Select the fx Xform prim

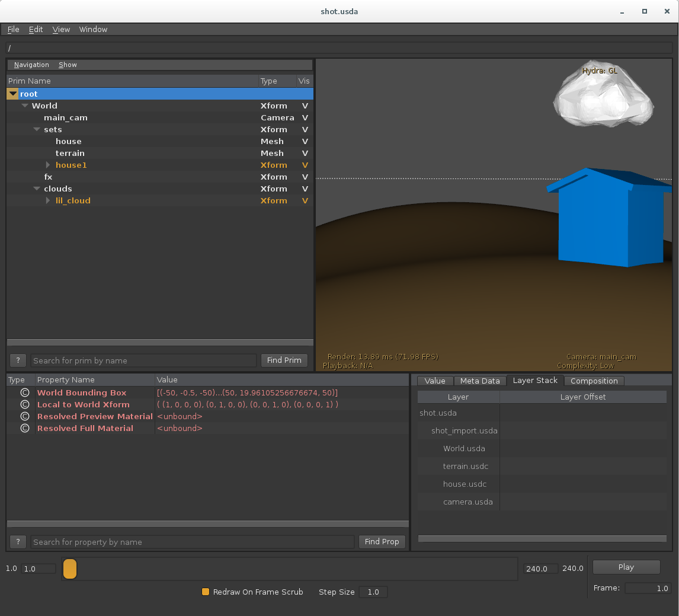pos(48,177)
